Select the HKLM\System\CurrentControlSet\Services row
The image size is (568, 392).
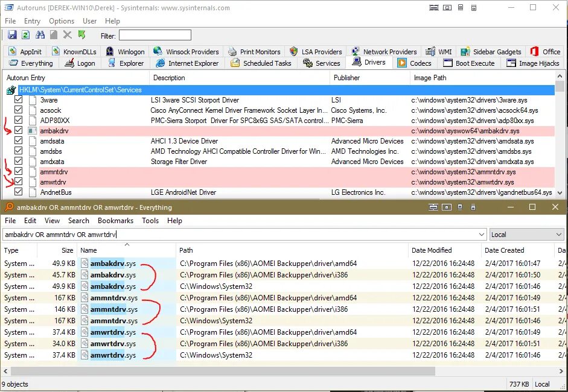[287, 90]
